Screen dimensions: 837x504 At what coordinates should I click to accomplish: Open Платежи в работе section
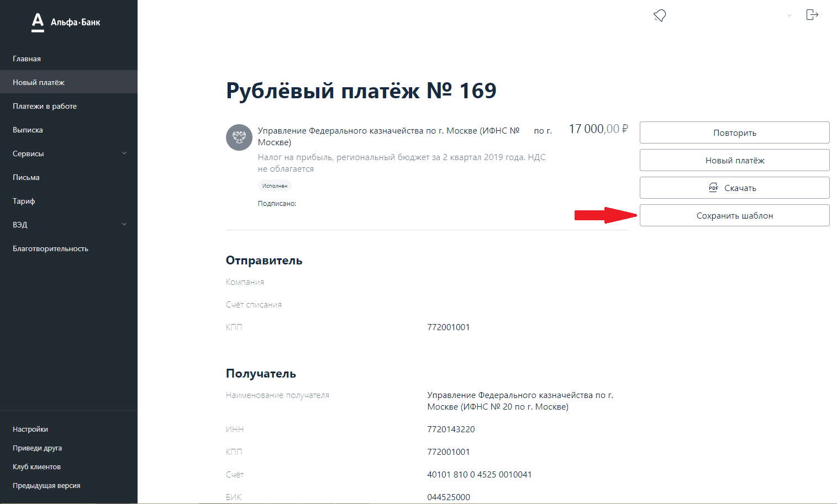pos(69,106)
